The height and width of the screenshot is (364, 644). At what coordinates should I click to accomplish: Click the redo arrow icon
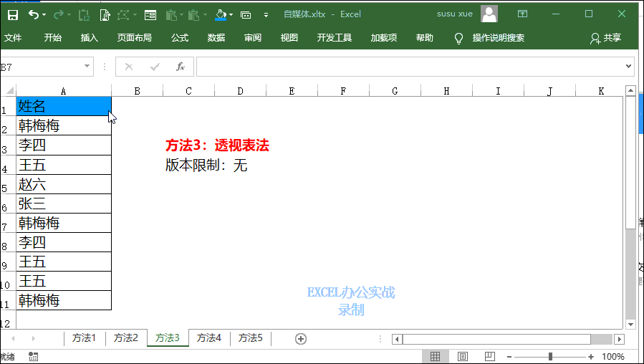click(58, 15)
